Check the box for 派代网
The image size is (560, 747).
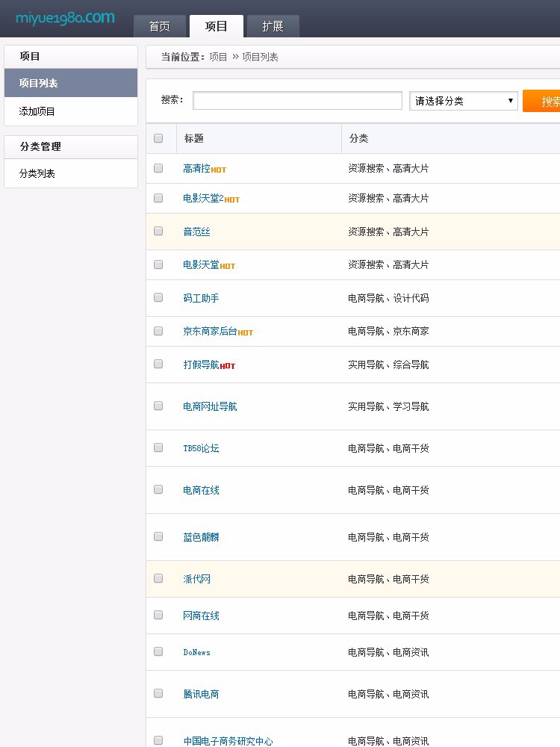pos(158,578)
